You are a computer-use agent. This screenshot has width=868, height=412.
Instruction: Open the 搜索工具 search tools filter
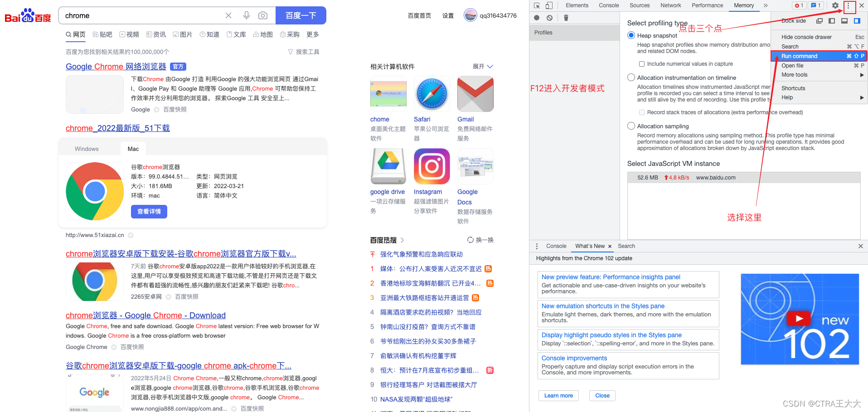pyautogui.click(x=304, y=52)
